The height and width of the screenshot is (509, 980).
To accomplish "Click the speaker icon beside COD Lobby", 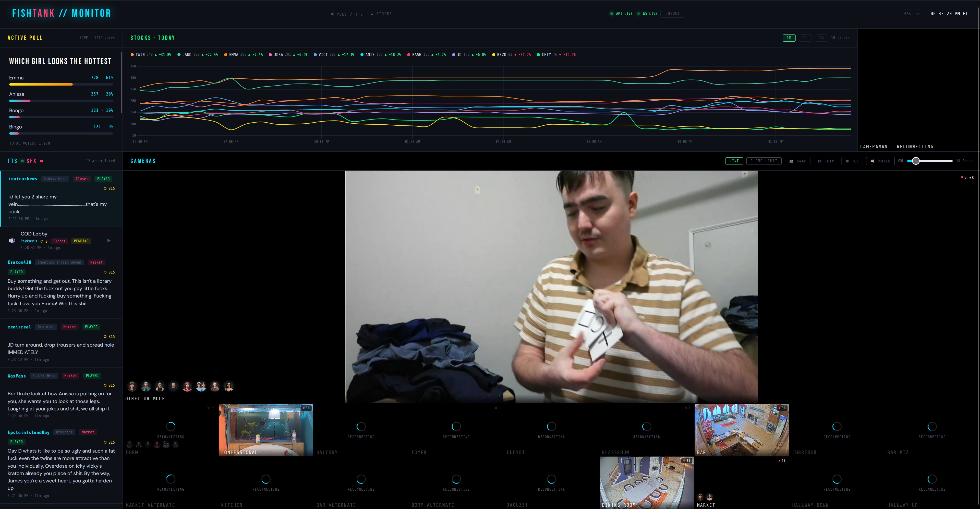I will [12, 241].
